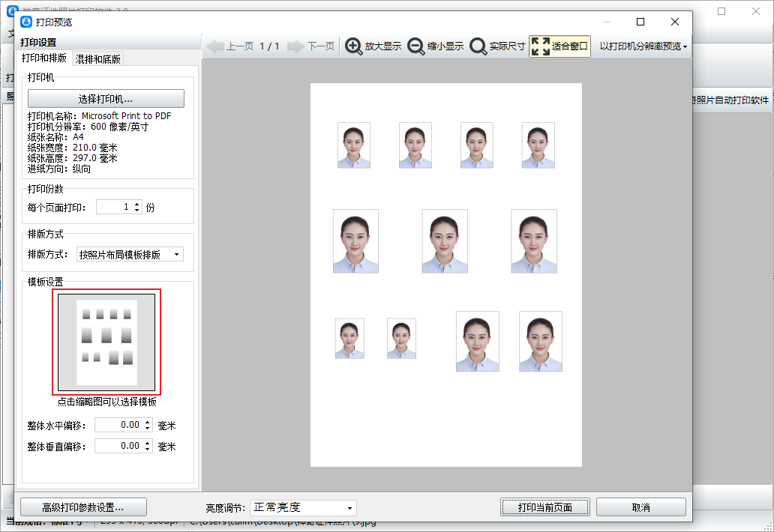Click the template layout thumbnail
The height and width of the screenshot is (532, 774).
(x=106, y=342)
